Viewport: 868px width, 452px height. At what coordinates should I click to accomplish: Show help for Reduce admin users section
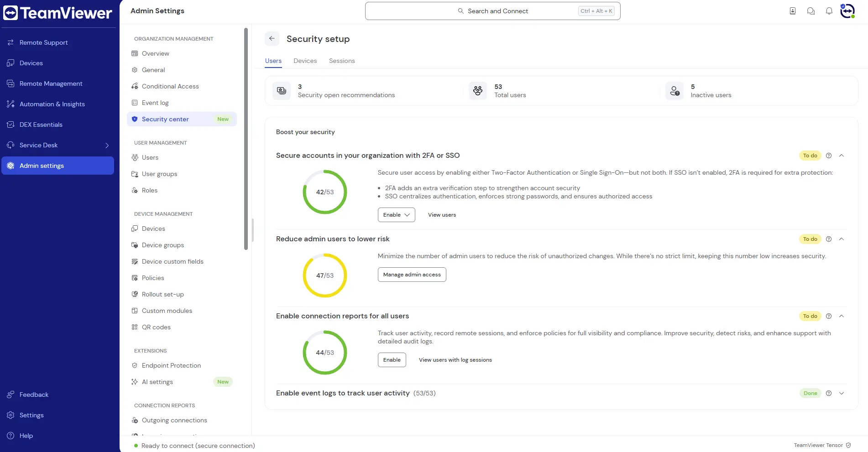click(829, 239)
